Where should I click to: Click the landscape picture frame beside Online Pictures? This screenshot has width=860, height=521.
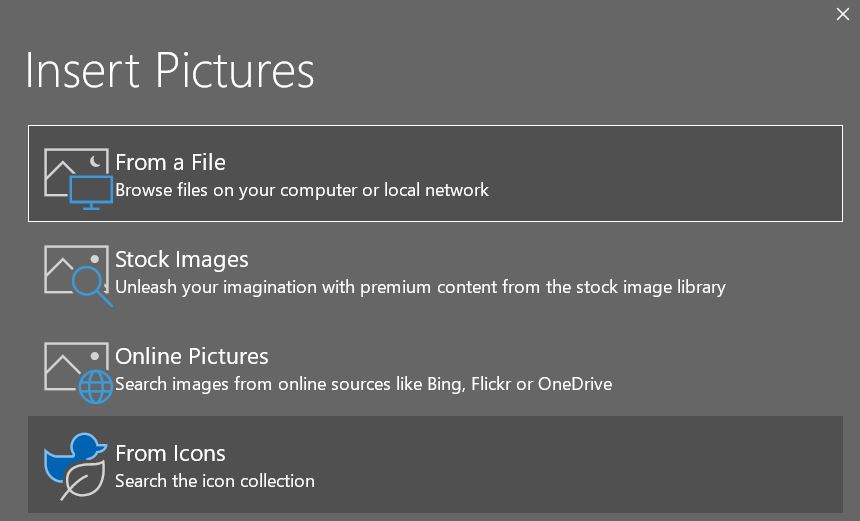pyautogui.click(x=62, y=362)
